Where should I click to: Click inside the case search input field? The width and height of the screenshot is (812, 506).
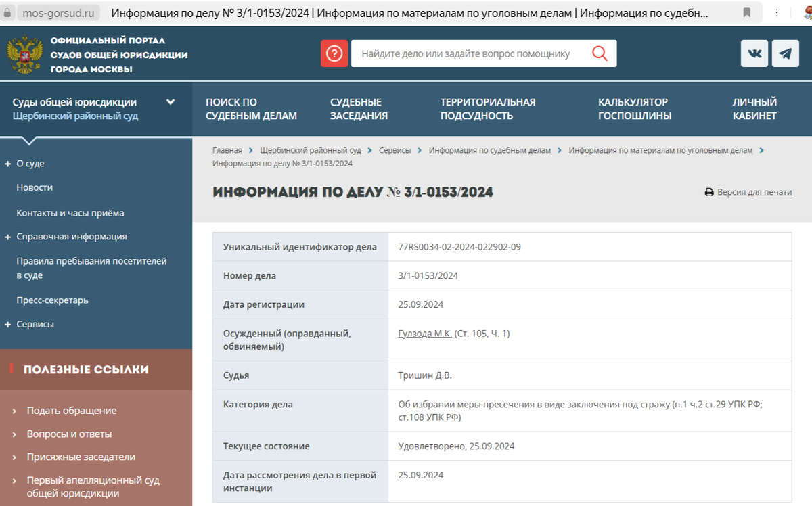pyautogui.click(x=474, y=53)
